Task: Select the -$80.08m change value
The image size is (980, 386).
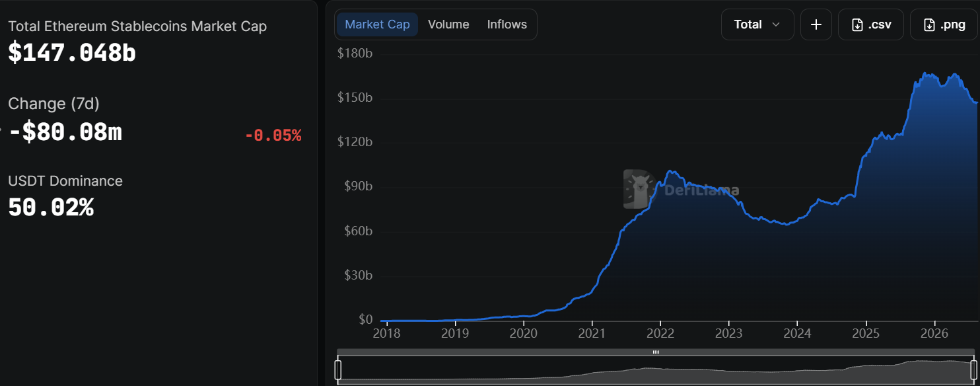Action: (65, 132)
